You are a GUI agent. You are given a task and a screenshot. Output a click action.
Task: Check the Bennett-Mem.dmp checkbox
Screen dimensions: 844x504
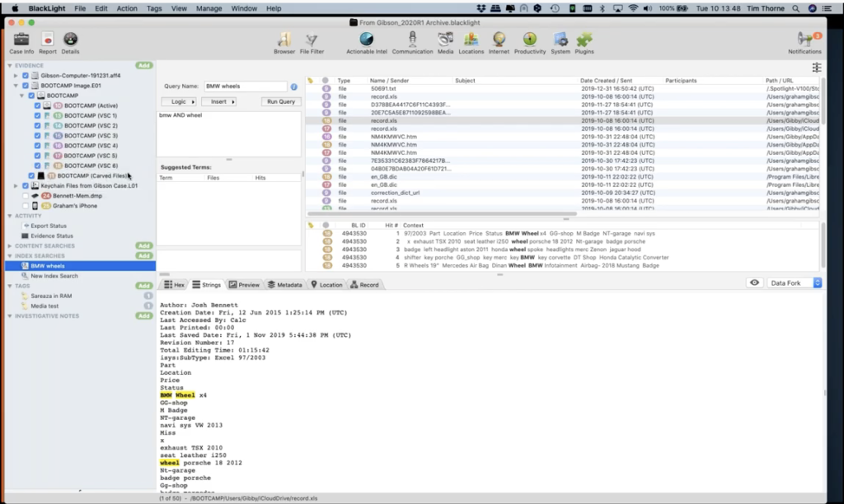tap(26, 196)
